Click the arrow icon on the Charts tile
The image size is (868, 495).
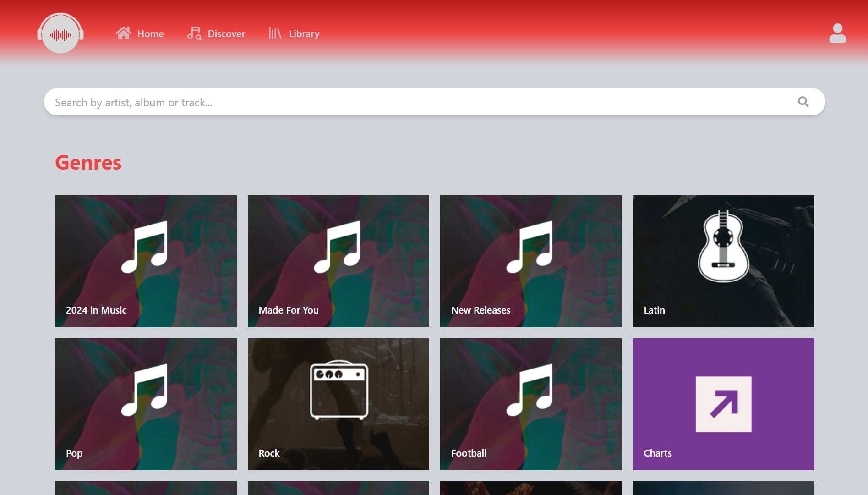click(x=723, y=404)
